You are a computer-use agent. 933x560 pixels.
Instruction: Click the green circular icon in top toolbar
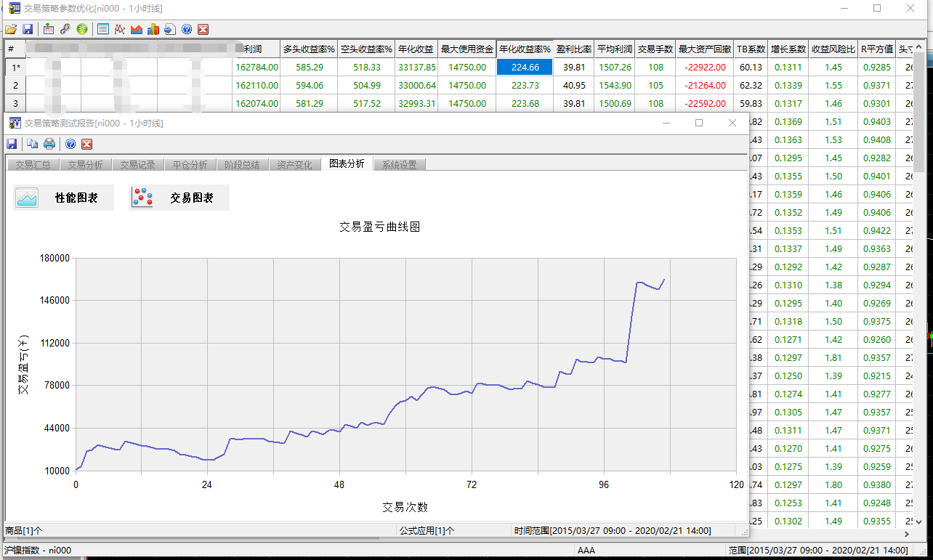tap(82, 30)
